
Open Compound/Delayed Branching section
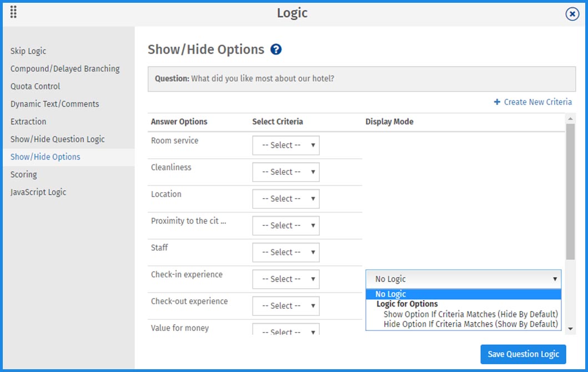65,69
